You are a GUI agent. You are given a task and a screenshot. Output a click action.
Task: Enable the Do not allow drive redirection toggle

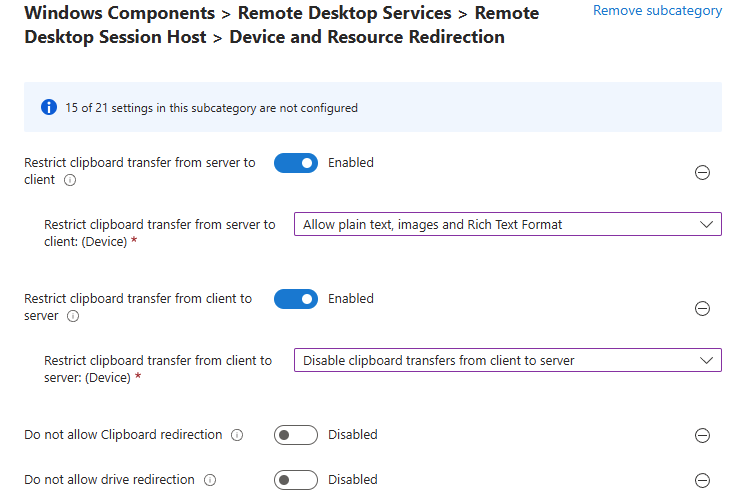click(x=296, y=480)
